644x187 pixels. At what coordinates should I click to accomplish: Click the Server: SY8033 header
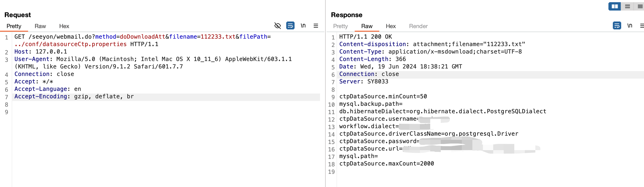363,81
